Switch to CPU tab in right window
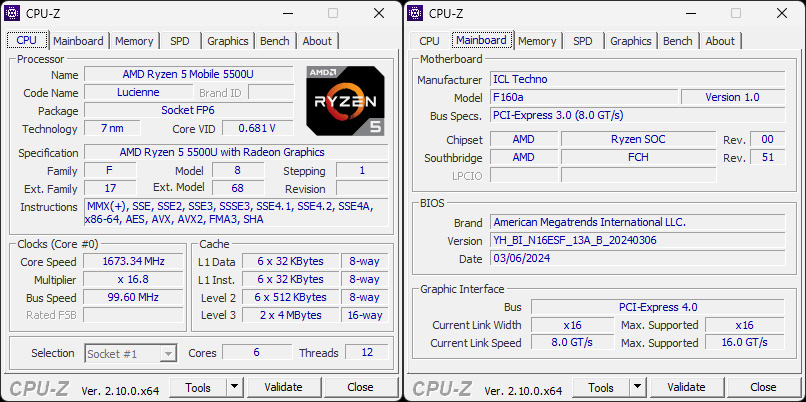 point(429,41)
